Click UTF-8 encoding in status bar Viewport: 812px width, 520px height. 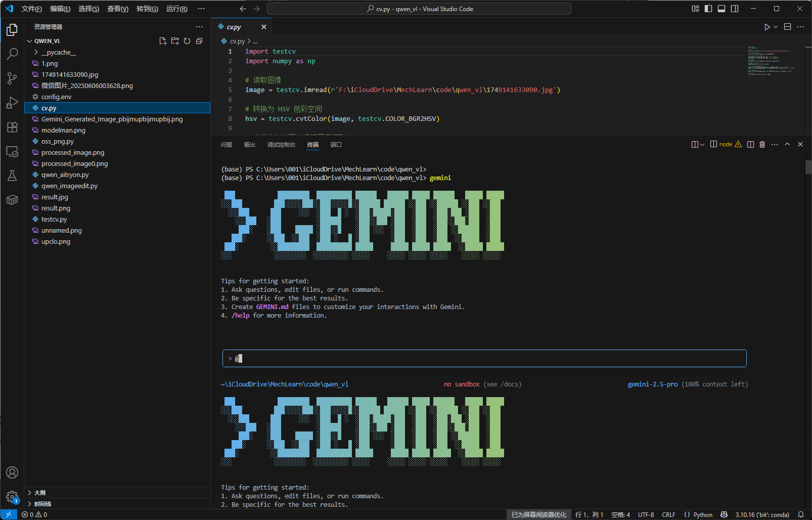tap(646, 514)
